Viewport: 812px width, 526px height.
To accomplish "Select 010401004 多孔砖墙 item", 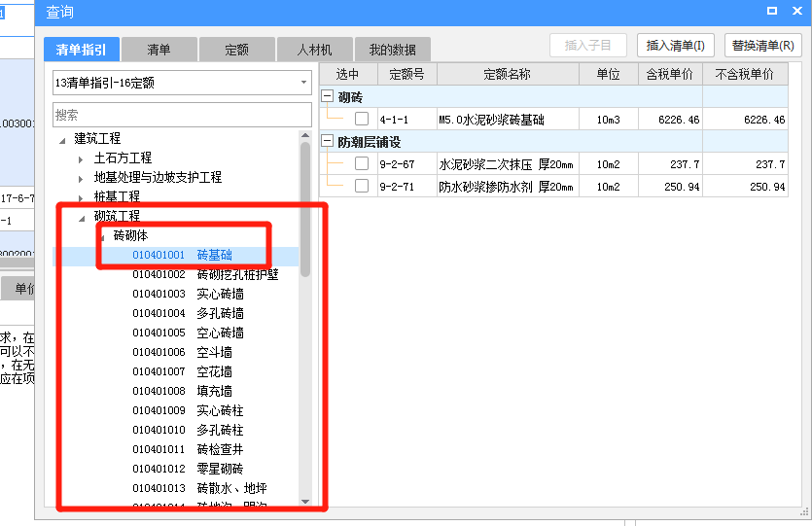I will (188, 313).
